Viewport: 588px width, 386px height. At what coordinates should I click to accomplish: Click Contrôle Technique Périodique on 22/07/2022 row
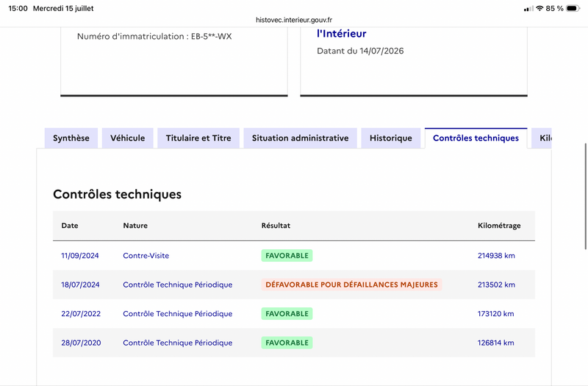(x=178, y=314)
